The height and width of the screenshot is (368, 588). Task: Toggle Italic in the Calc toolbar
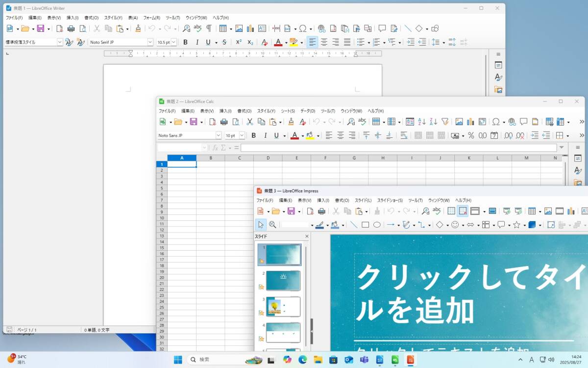pos(265,135)
